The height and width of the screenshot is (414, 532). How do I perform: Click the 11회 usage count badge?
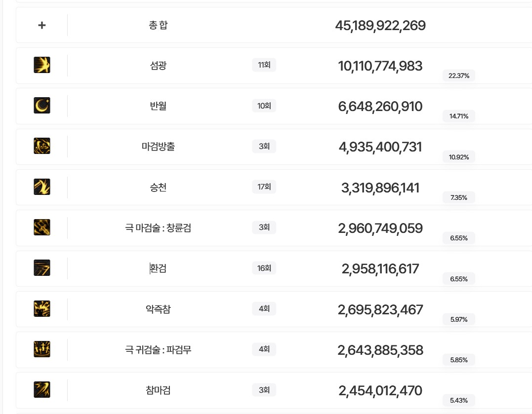[x=264, y=65]
